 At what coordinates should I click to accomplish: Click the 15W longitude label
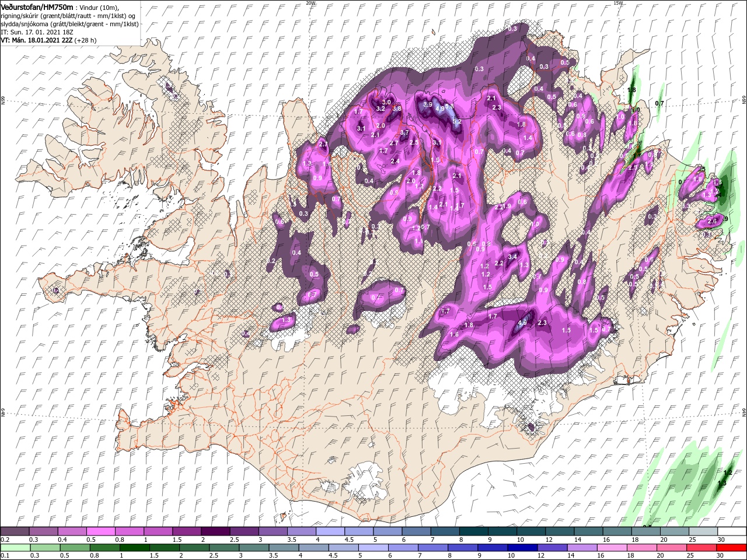point(617,3)
